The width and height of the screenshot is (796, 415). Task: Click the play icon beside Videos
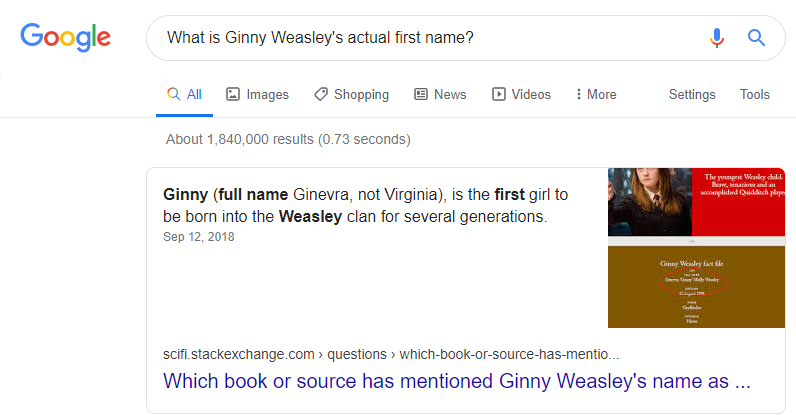[x=498, y=94]
